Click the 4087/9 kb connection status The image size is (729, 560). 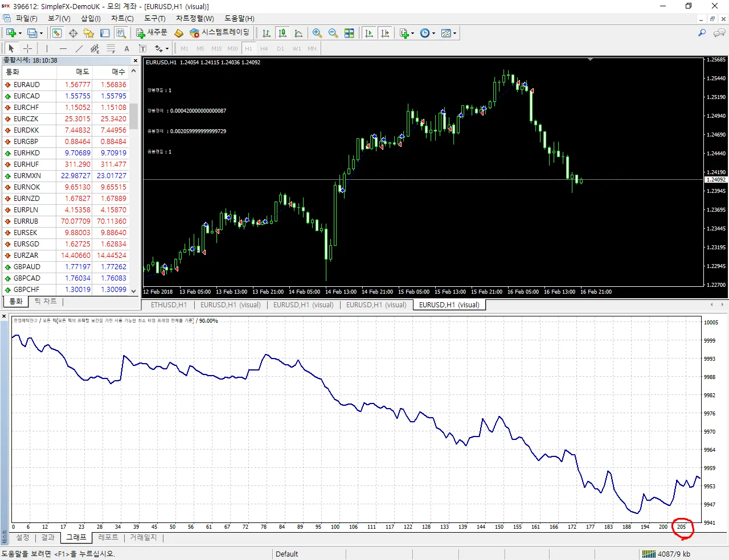click(666, 554)
